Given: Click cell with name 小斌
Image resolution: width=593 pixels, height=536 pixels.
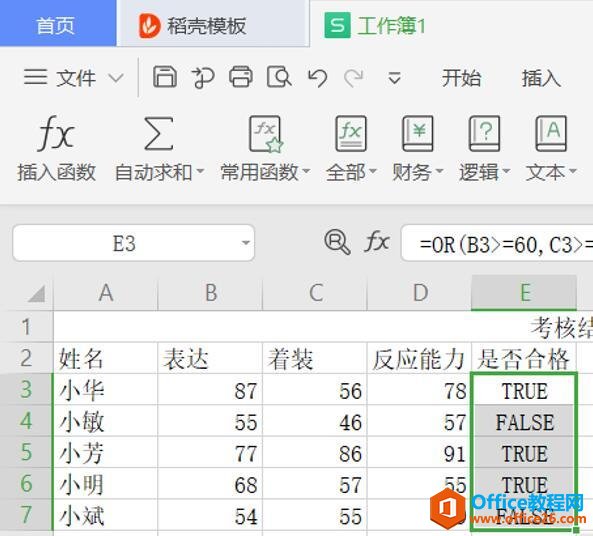Looking at the screenshot, I should 106,515.
